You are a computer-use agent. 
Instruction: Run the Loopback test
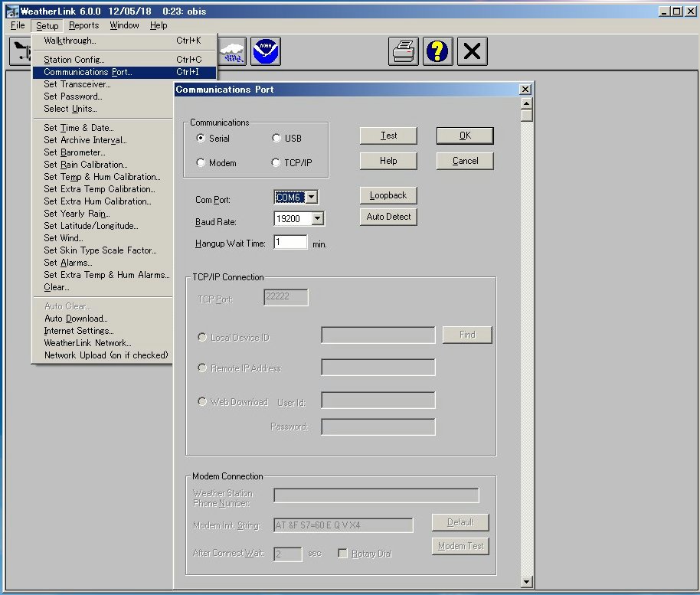coord(388,195)
